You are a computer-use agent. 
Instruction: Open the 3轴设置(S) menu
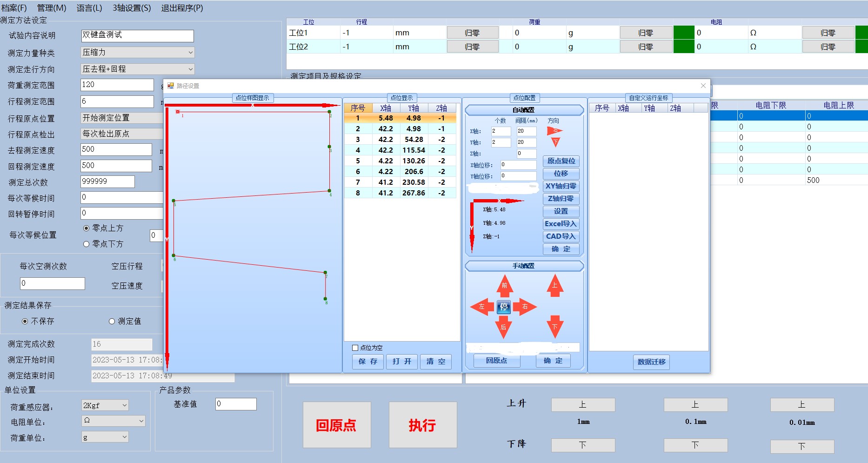(x=132, y=8)
